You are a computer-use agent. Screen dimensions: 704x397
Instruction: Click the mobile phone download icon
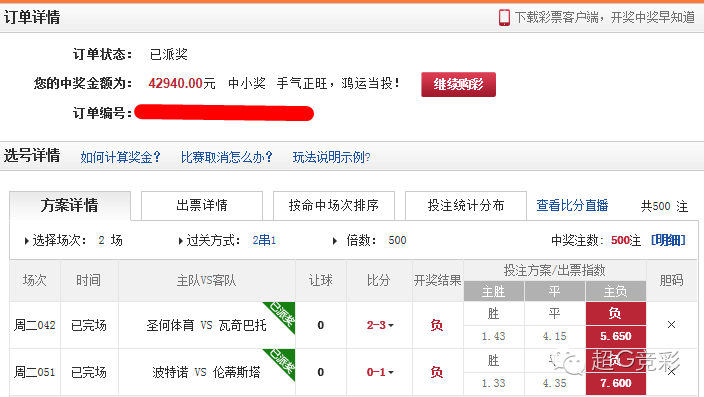[504, 18]
